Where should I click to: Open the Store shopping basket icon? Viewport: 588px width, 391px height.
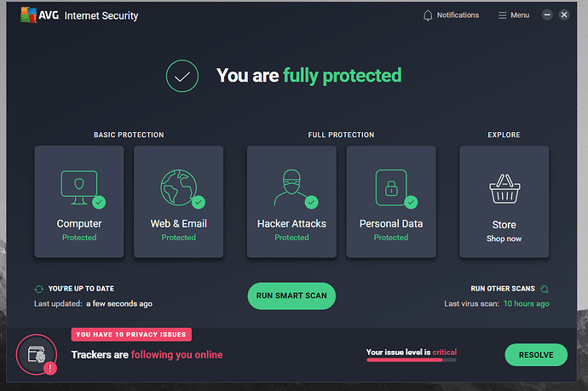tap(504, 189)
